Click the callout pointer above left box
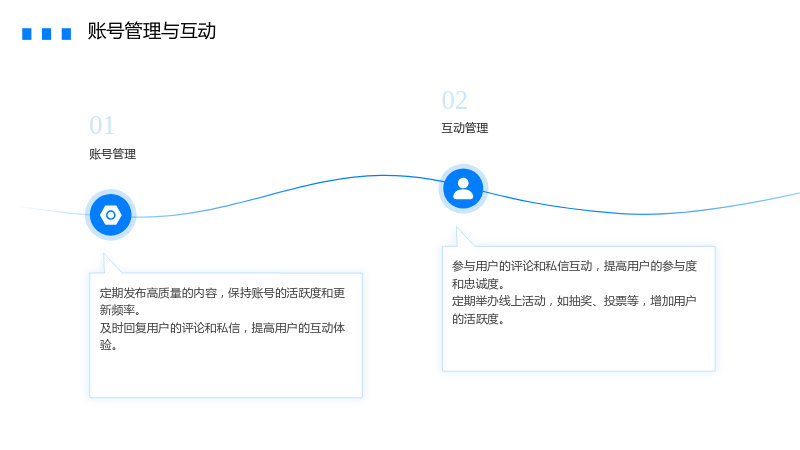The height and width of the screenshot is (450, 800). (110, 264)
